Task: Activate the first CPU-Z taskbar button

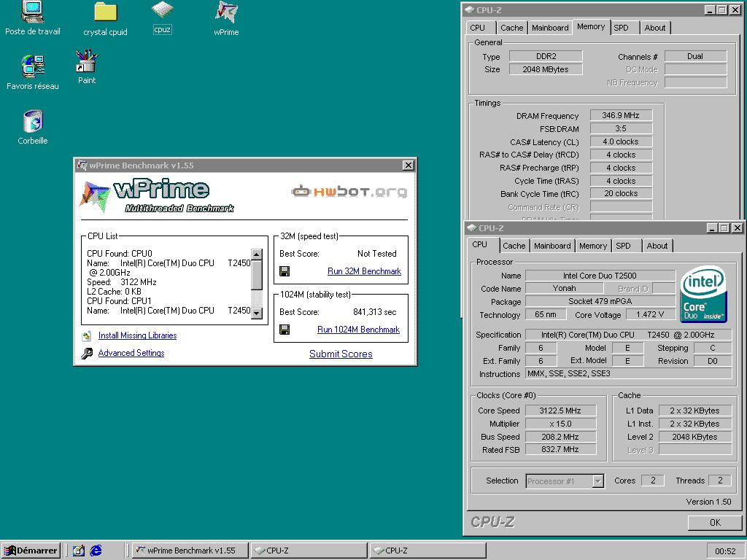Action: (x=309, y=551)
